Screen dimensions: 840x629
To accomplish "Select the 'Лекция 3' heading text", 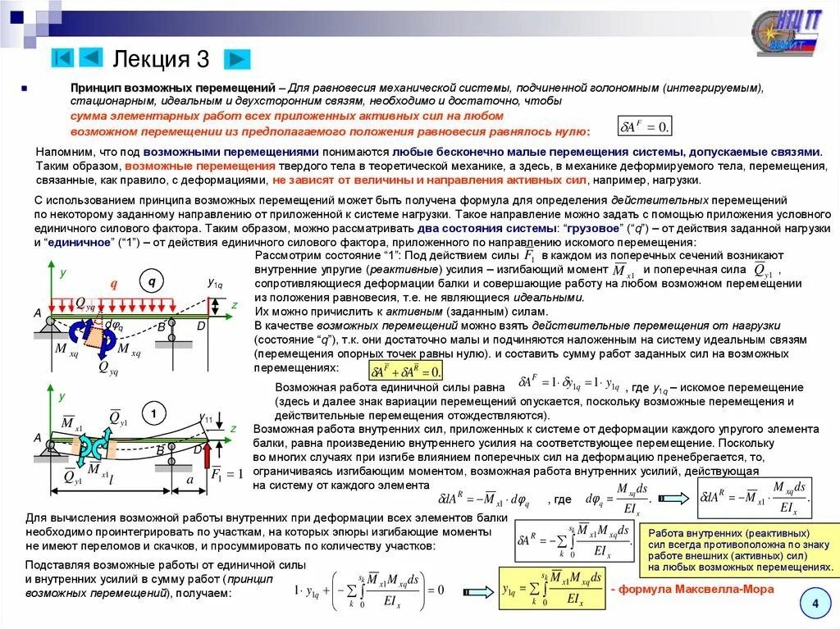I will tap(161, 59).
